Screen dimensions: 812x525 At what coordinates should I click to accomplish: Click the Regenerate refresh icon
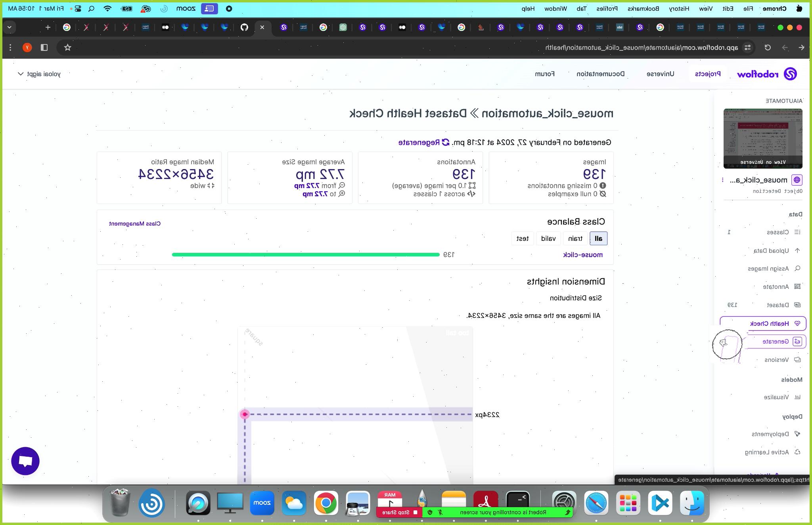pyautogui.click(x=446, y=142)
